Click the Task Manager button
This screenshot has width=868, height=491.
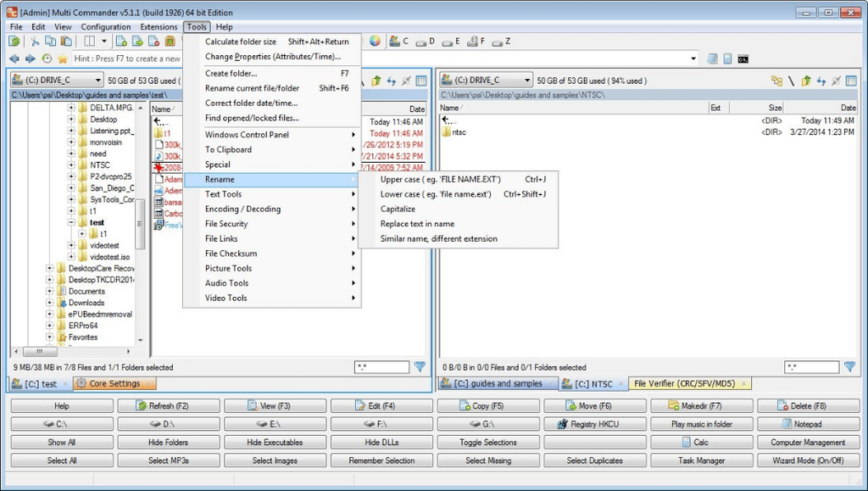[701, 460]
